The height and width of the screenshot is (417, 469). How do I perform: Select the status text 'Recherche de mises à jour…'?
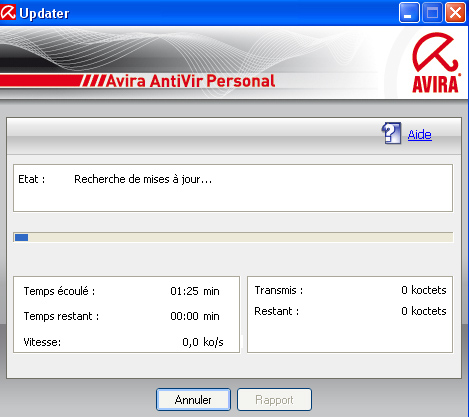(x=143, y=179)
